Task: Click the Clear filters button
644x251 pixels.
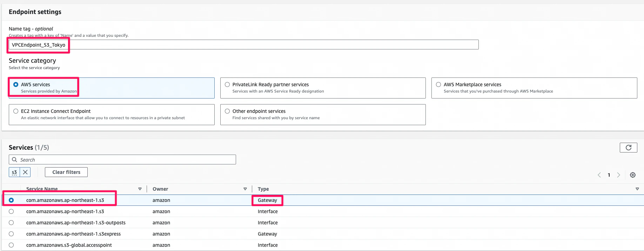Action: pos(66,172)
